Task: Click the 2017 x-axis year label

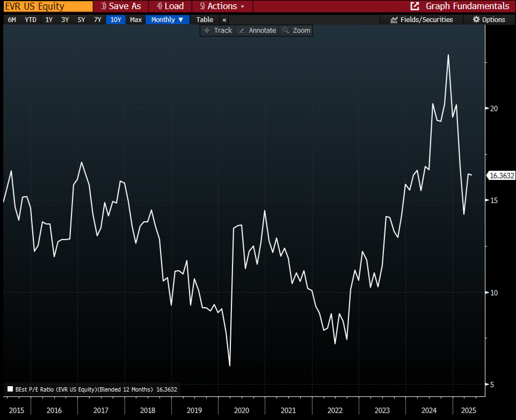Action: tap(101, 410)
